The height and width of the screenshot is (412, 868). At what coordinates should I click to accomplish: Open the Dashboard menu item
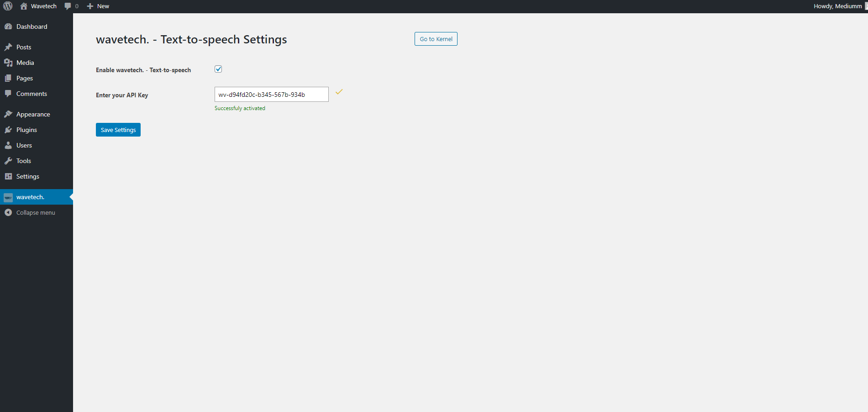[x=37, y=26]
